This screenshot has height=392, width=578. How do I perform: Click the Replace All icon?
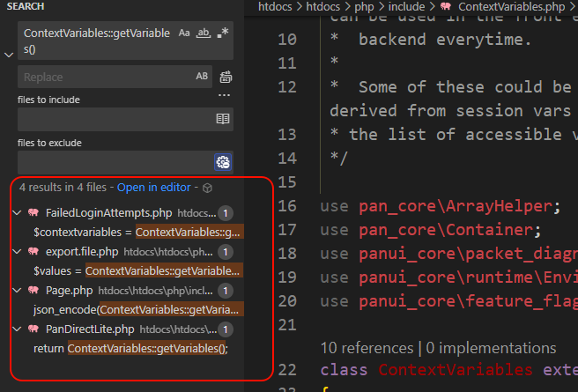tap(226, 78)
